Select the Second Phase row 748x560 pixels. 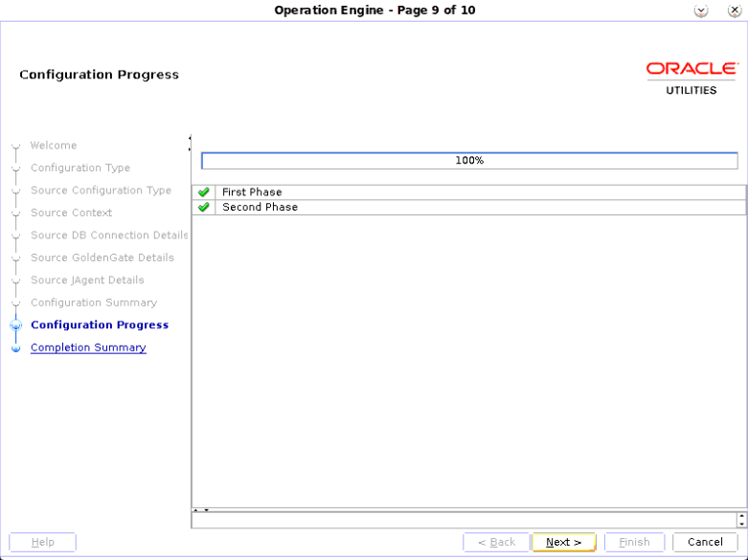(469, 207)
